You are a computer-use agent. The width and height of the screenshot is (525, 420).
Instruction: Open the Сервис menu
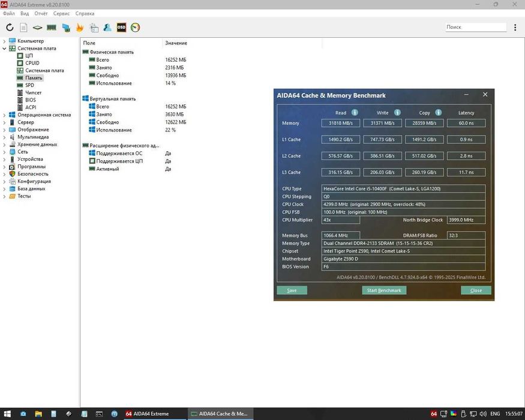61,13
